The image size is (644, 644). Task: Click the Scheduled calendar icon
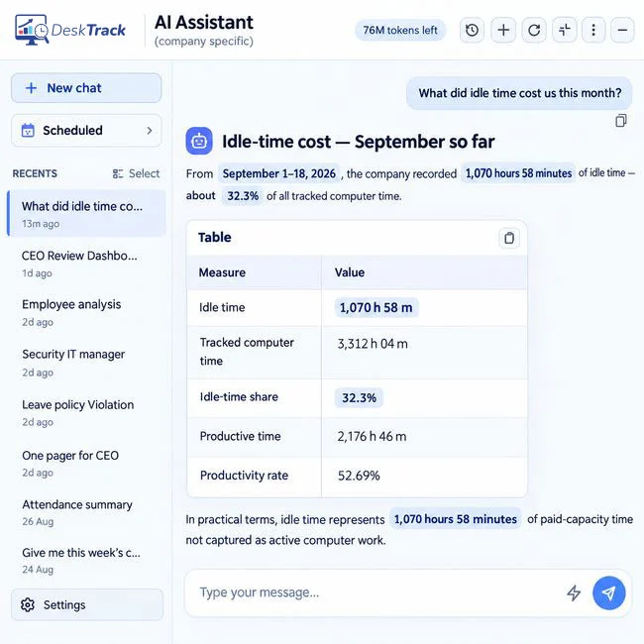click(x=28, y=130)
